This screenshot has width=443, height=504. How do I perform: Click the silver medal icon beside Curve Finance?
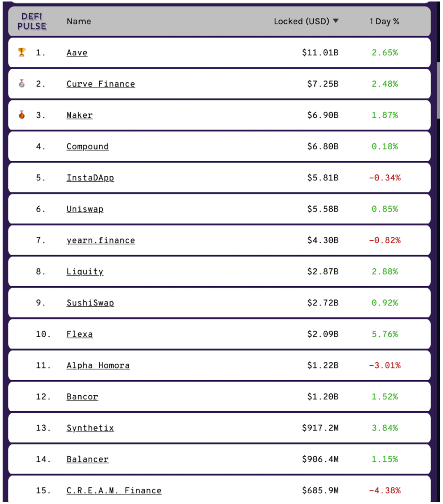(x=22, y=83)
